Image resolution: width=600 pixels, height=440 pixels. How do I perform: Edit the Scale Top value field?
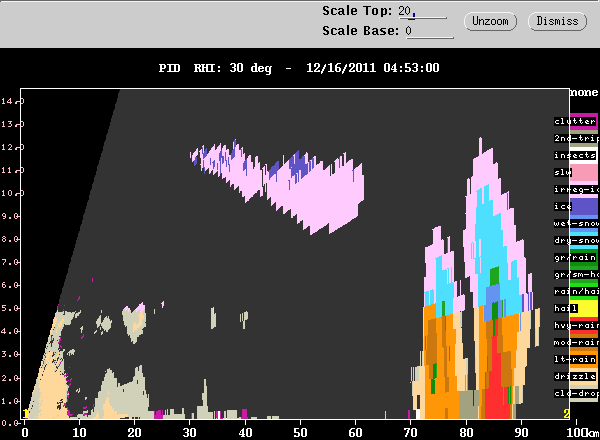422,11
